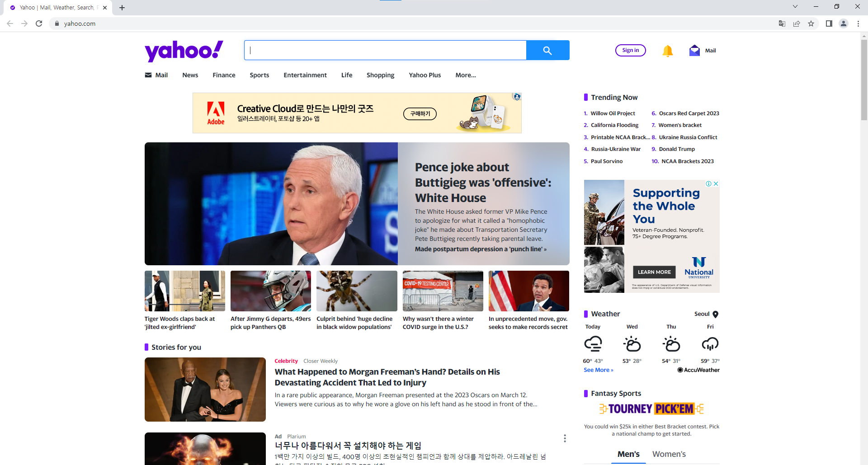This screenshot has height=465, width=868.
Task: Click the AdChoices icon on Adobe banner
Action: coord(517,97)
